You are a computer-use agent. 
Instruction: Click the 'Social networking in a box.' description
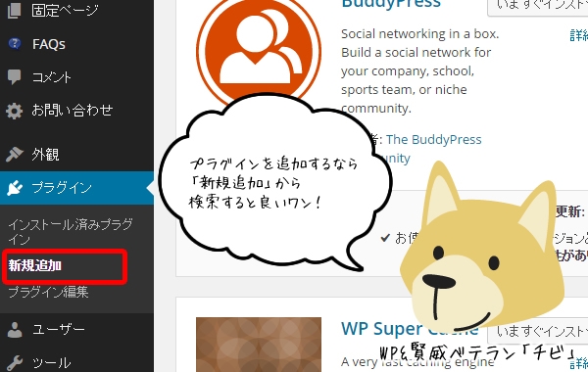[420, 34]
